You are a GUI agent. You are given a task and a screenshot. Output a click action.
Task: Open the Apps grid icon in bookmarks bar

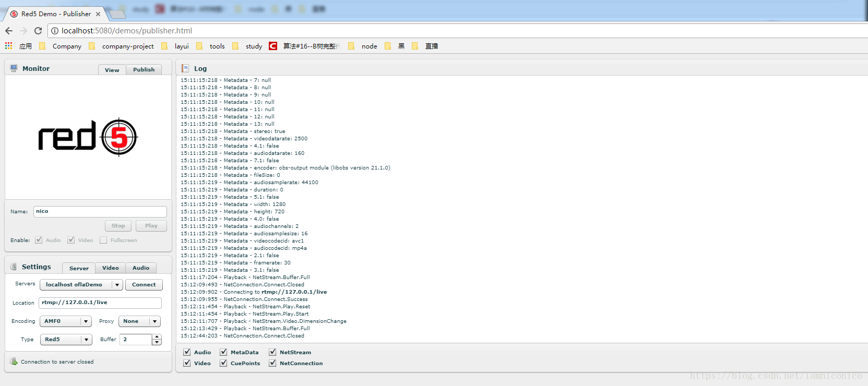[x=9, y=46]
